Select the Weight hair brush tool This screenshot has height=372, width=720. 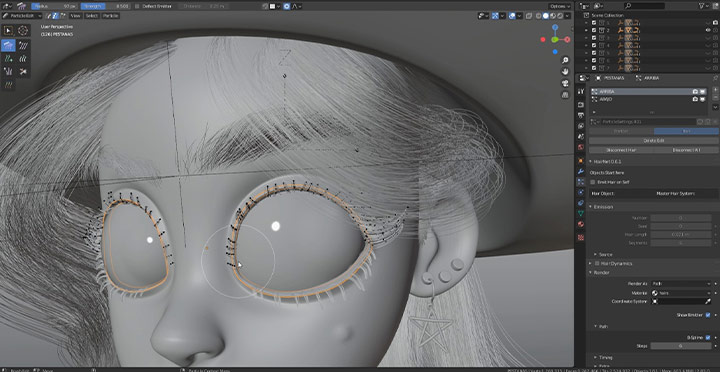coord(8,85)
